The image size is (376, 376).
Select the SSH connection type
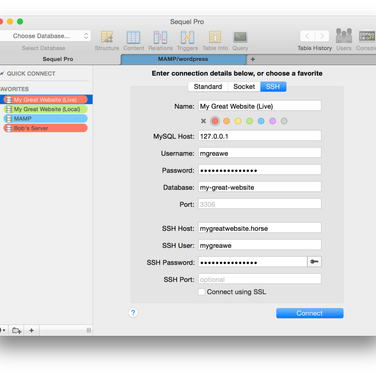pos(273,87)
